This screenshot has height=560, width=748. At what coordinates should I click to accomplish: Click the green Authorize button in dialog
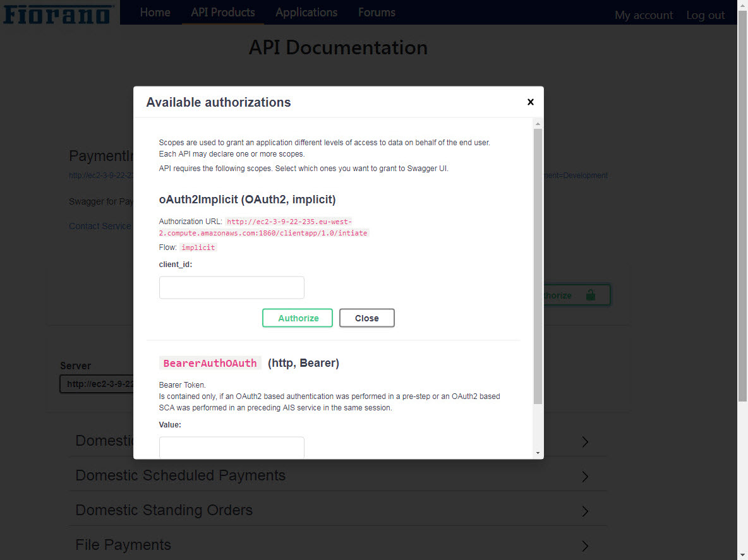tap(298, 318)
